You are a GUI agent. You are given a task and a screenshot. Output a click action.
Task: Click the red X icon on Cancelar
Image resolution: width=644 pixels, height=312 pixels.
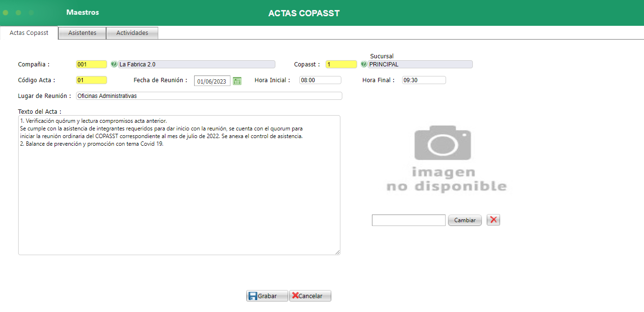(296, 296)
